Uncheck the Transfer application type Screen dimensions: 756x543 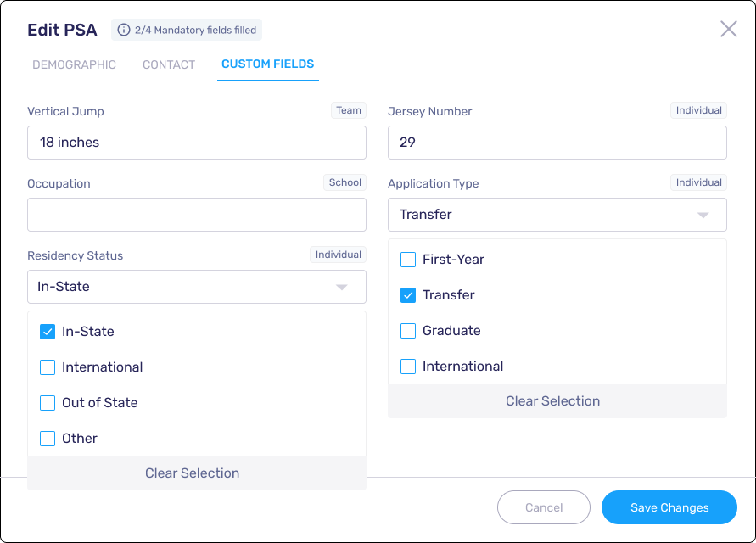click(408, 295)
